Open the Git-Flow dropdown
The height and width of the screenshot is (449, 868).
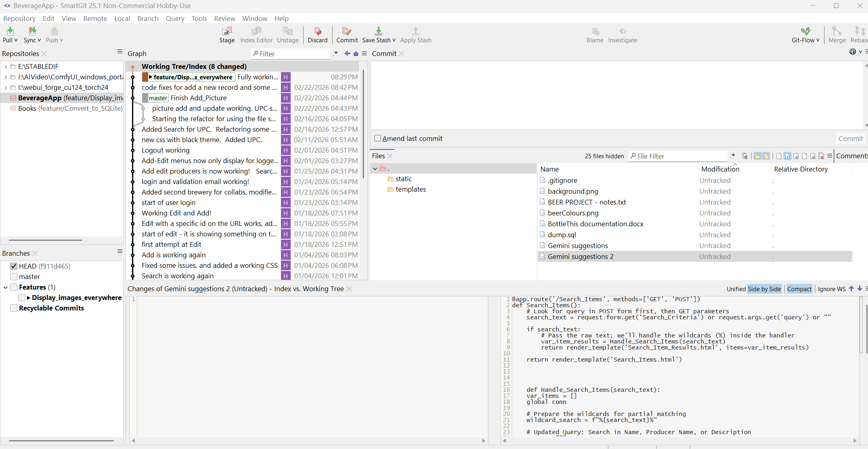(805, 35)
